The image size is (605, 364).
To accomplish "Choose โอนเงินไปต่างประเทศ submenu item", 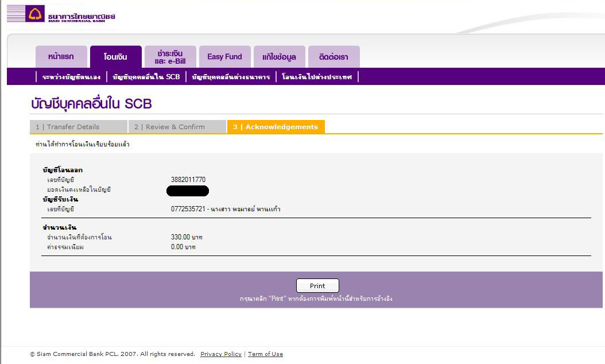I will (317, 77).
